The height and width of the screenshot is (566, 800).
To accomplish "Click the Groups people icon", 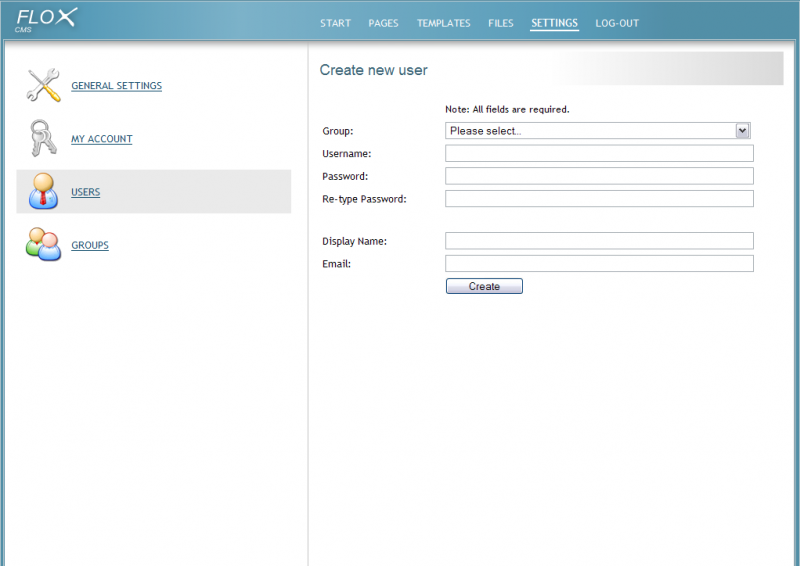I will coord(43,244).
